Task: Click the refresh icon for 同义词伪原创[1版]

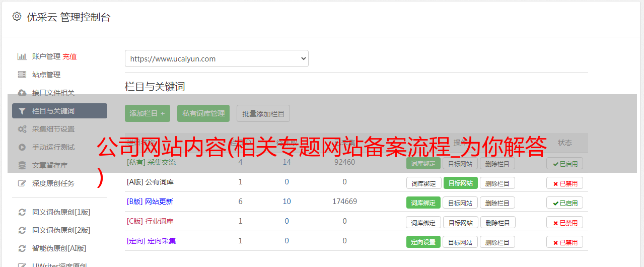Action: coord(22,212)
